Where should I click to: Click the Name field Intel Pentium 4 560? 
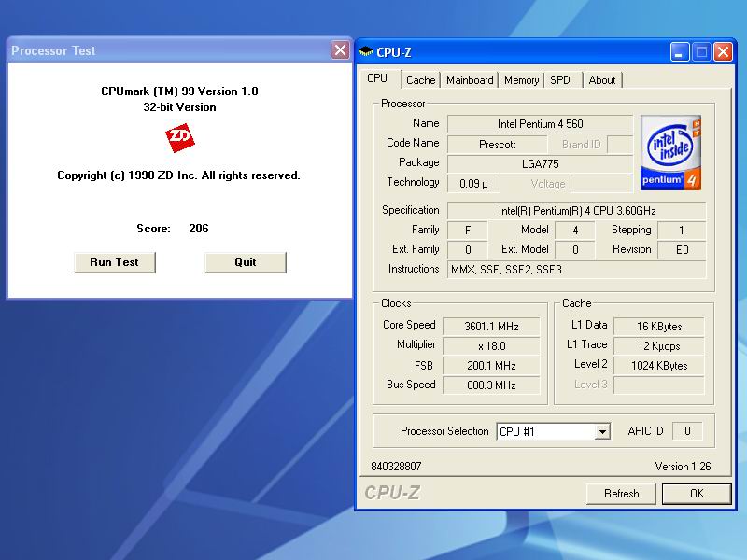(541, 124)
